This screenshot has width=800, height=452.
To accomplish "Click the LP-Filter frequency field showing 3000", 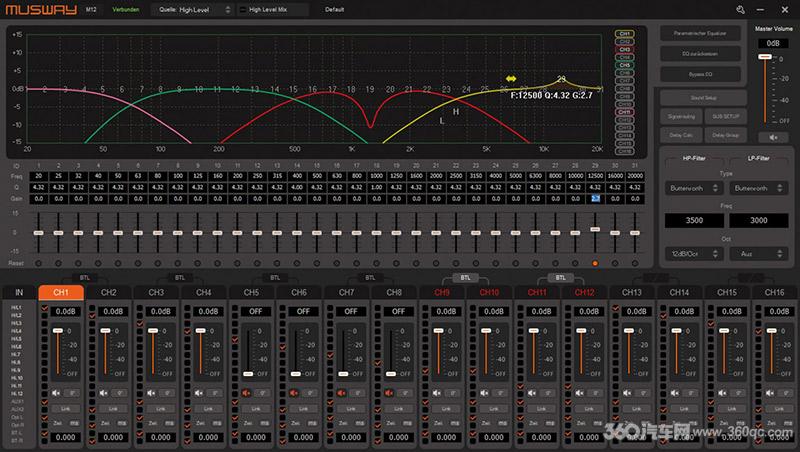I will [x=758, y=220].
